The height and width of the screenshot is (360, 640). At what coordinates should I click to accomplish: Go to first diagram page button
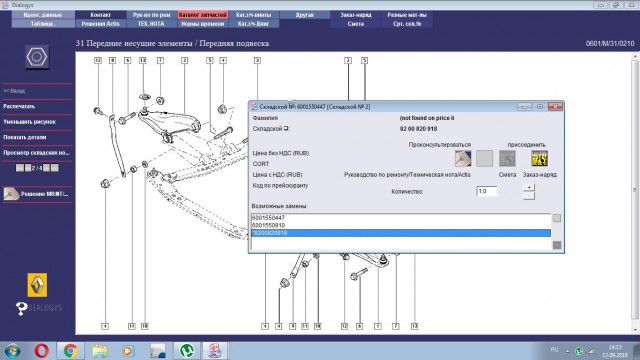click(20, 168)
